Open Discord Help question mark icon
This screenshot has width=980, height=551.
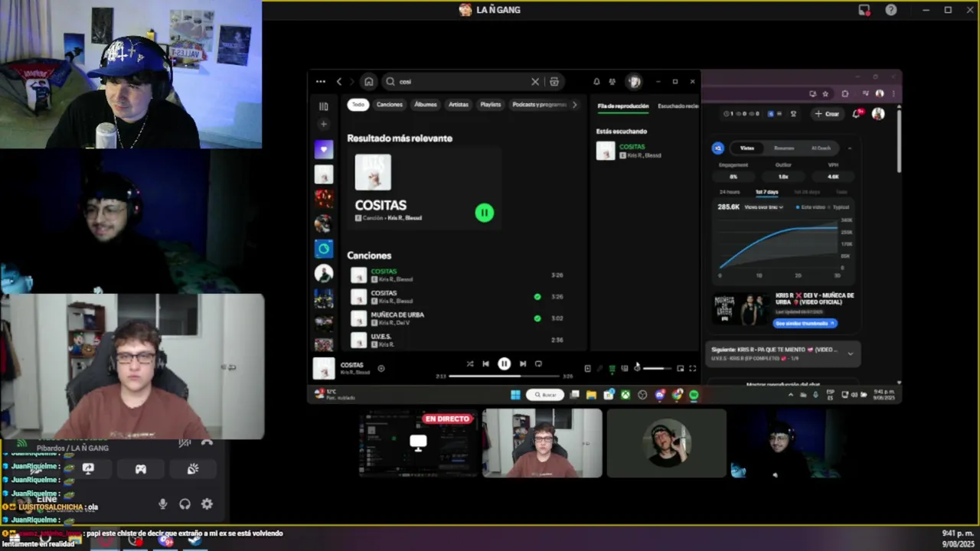pyautogui.click(x=891, y=10)
